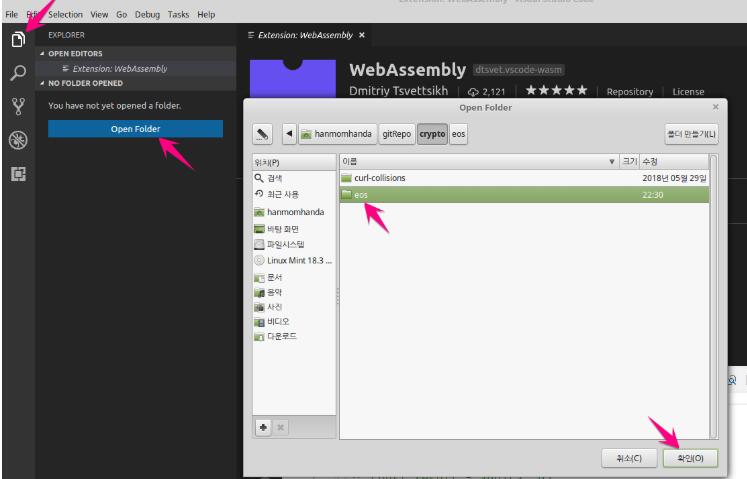747x479 pixels.
Task: Sort by the name column header arrow
Action: click(x=612, y=162)
